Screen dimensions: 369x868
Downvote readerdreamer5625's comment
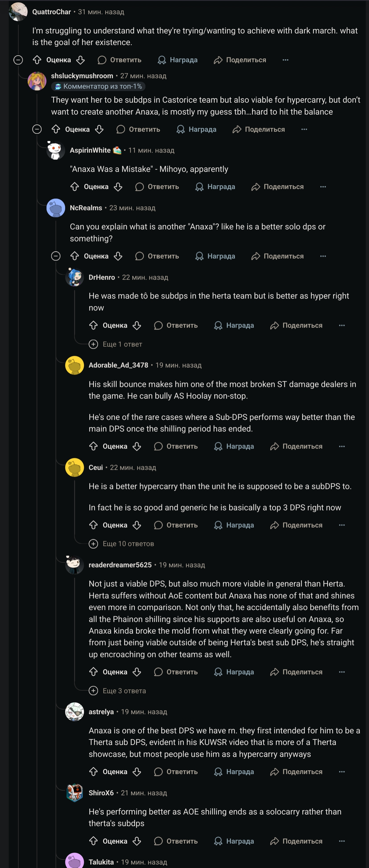click(x=137, y=672)
